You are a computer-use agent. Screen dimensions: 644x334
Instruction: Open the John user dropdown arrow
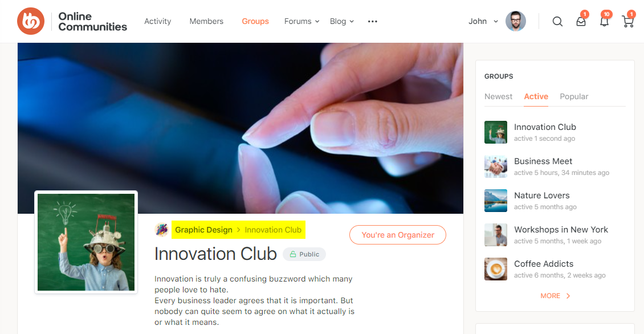pos(496,21)
